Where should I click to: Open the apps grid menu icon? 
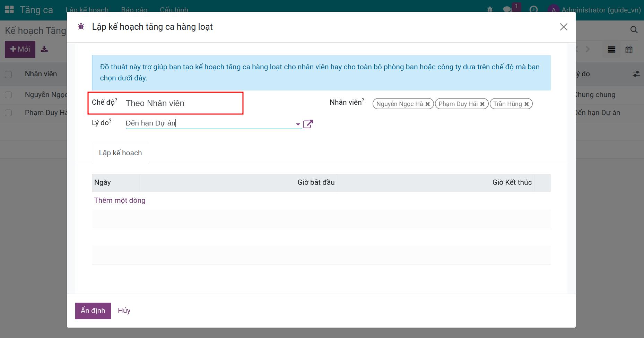9,10
